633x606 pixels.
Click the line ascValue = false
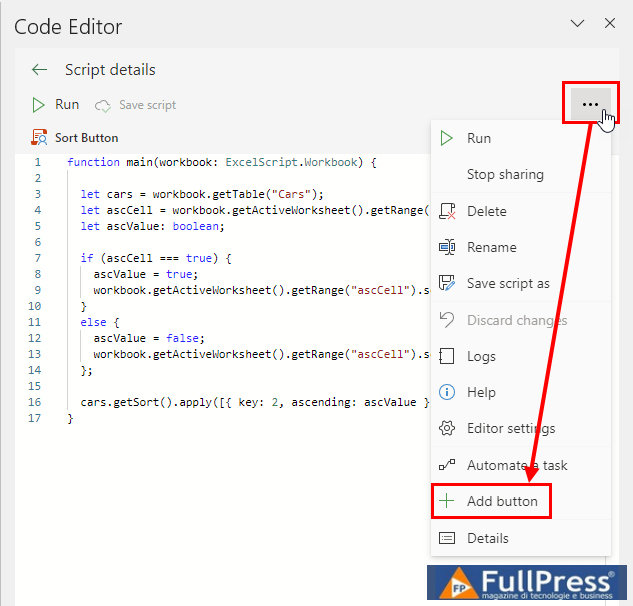[x=149, y=338]
